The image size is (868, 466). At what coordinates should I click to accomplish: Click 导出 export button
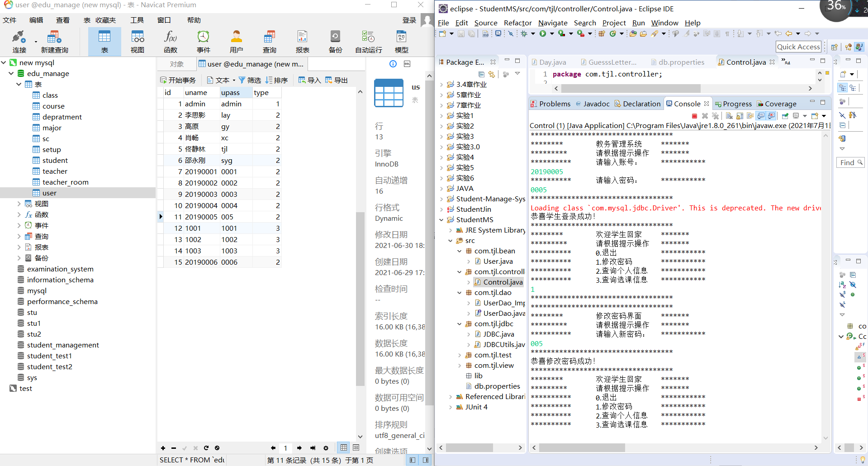(336, 80)
